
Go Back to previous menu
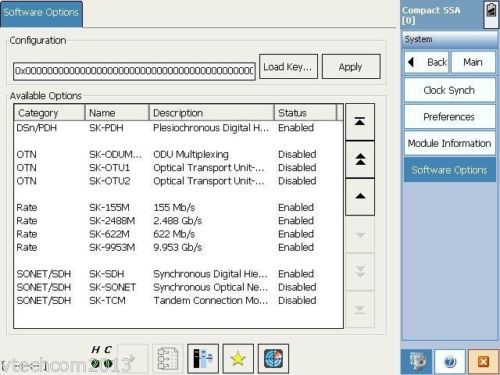pos(427,62)
